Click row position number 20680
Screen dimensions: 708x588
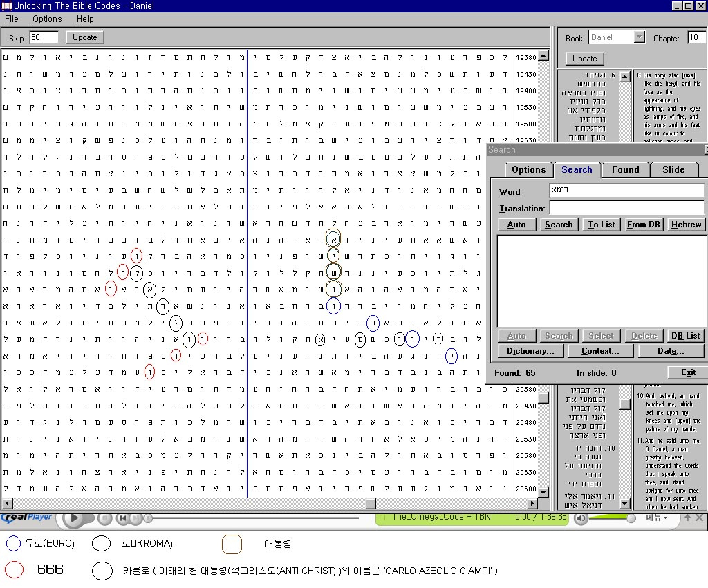[526, 489]
